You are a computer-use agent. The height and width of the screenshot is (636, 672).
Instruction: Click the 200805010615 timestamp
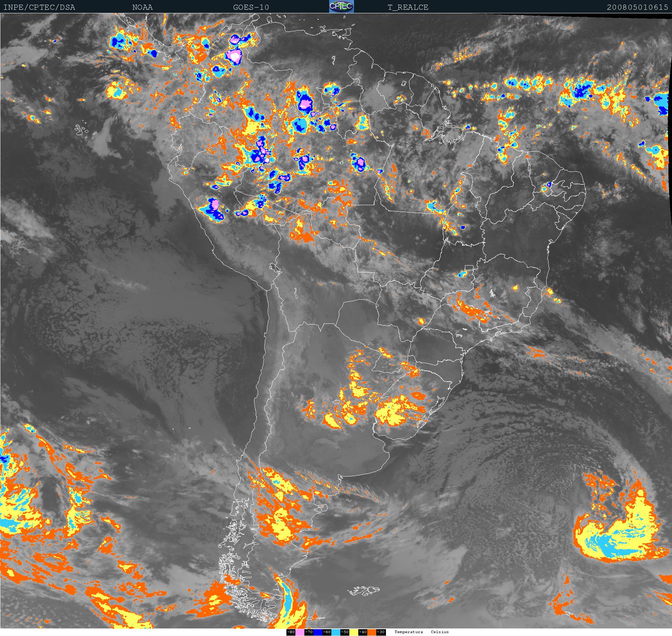(x=638, y=7)
